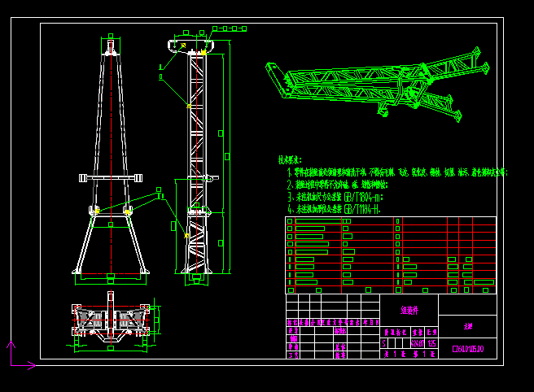Click the red vertical centerline of the front view
The image size is (534, 392).
(111, 156)
